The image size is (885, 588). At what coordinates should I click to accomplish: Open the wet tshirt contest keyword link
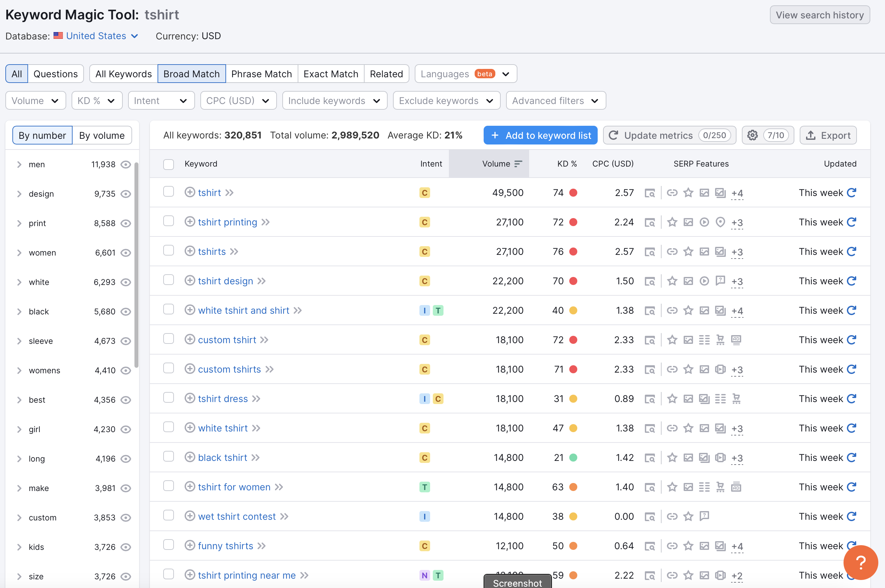pos(236,516)
